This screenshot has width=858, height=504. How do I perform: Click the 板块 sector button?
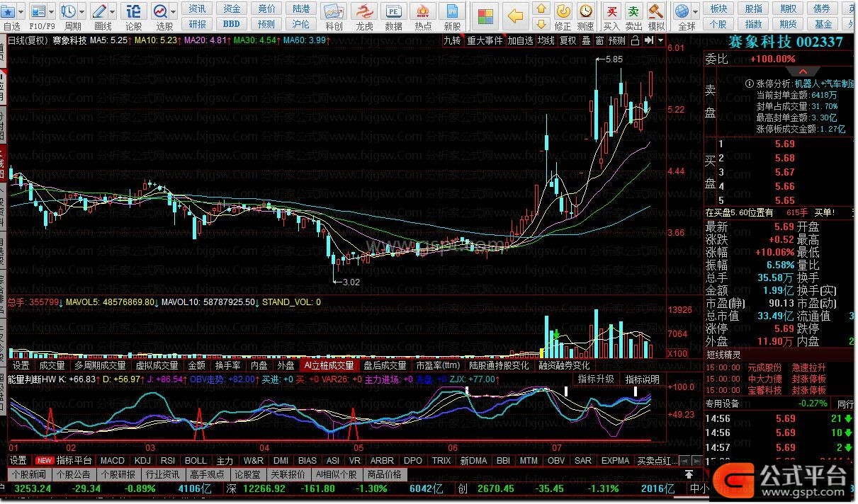coord(718,9)
